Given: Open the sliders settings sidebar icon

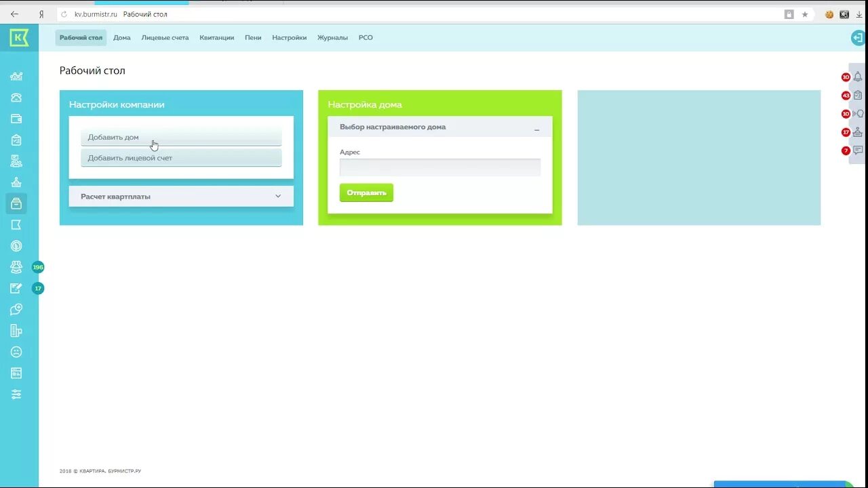Looking at the screenshot, I should click(16, 394).
